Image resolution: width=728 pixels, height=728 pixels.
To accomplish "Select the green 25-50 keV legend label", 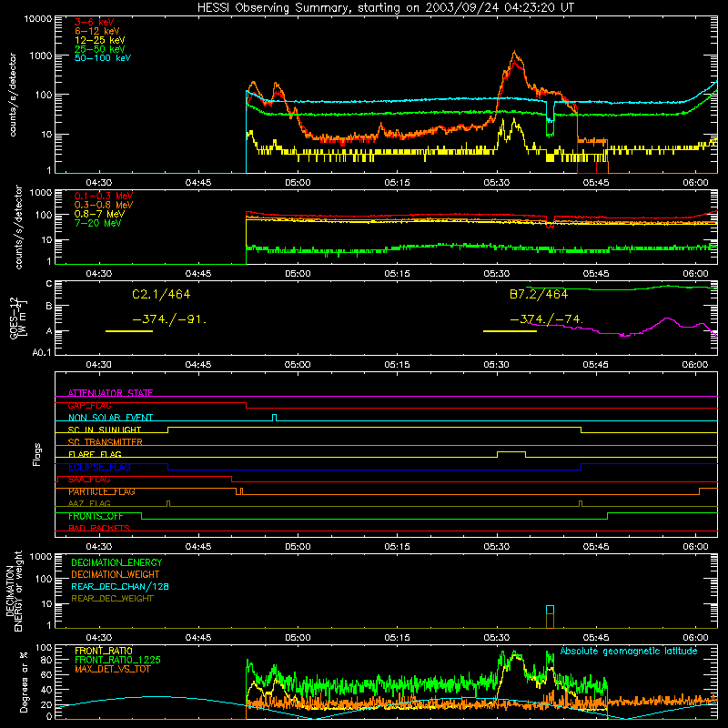I will tap(99, 49).
